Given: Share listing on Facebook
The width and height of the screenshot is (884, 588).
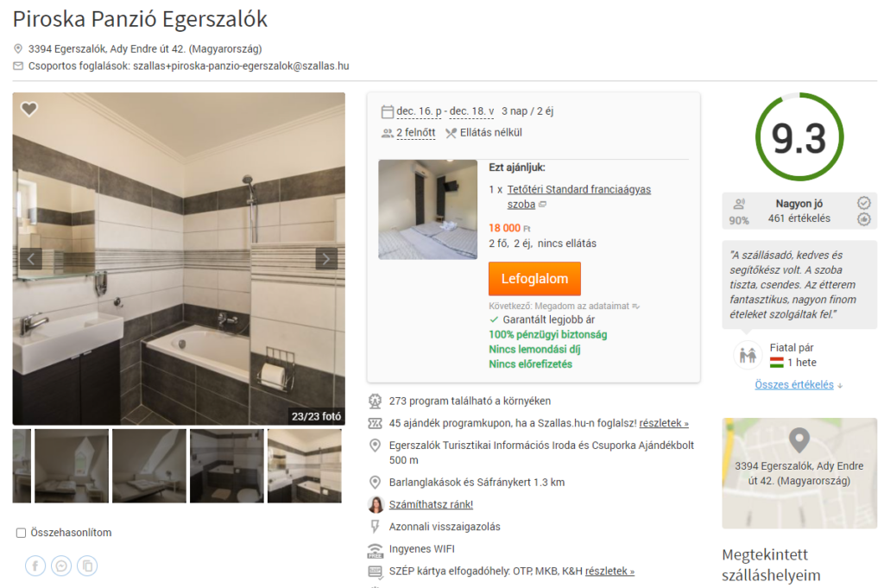Looking at the screenshot, I should (x=35, y=566).
